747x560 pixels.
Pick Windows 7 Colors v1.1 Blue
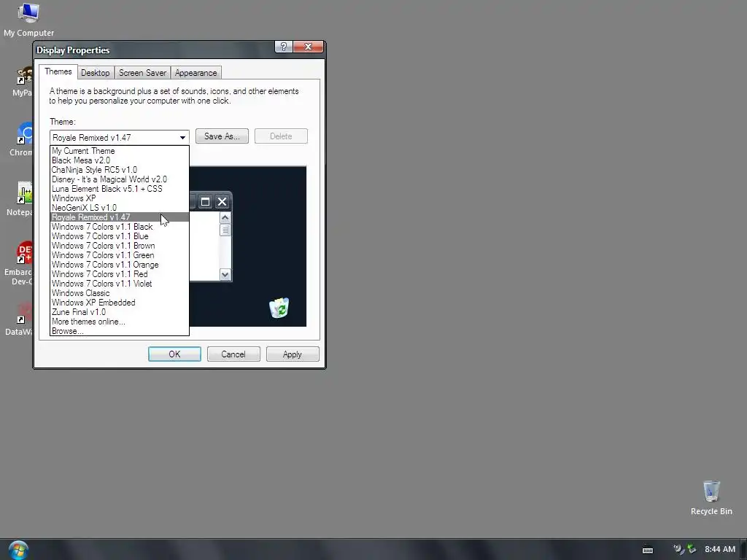(120, 236)
